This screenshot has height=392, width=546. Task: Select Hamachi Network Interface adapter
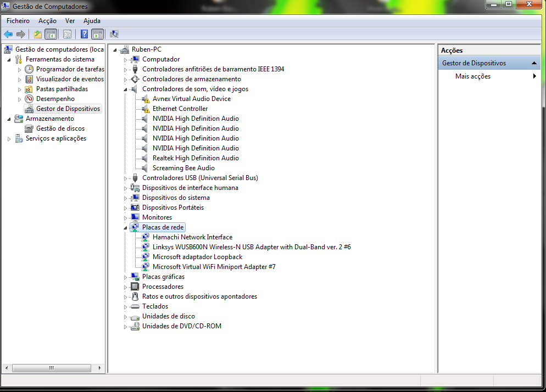point(192,237)
